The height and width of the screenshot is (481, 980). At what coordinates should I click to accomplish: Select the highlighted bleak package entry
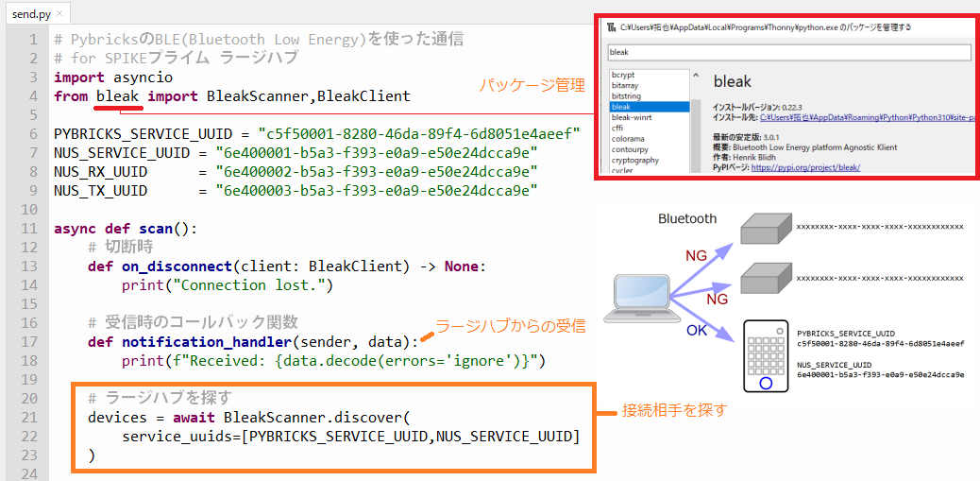(x=650, y=107)
